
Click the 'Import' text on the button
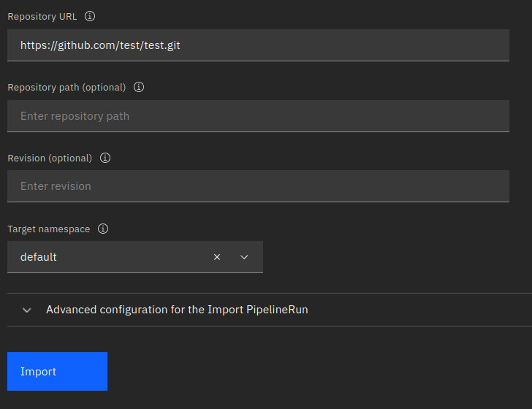click(38, 372)
